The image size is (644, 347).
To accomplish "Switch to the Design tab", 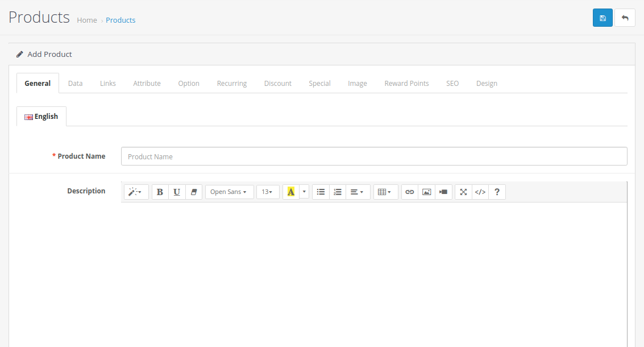I will click(487, 84).
